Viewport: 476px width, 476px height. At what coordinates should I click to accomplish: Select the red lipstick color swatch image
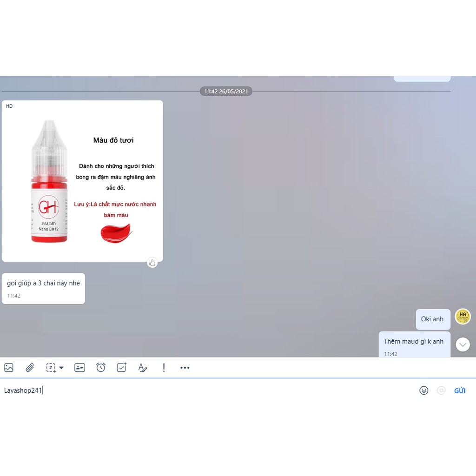pyautogui.click(x=116, y=233)
